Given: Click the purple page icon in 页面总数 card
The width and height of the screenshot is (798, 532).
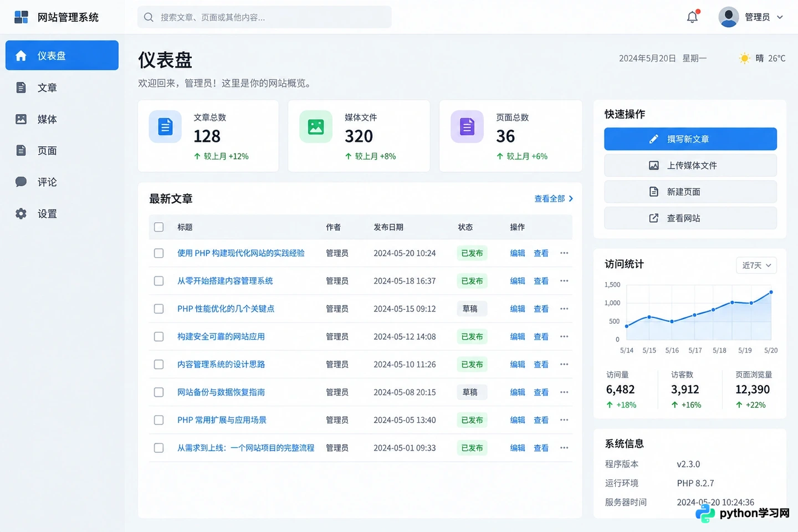Looking at the screenshot, I should (467, 127).
